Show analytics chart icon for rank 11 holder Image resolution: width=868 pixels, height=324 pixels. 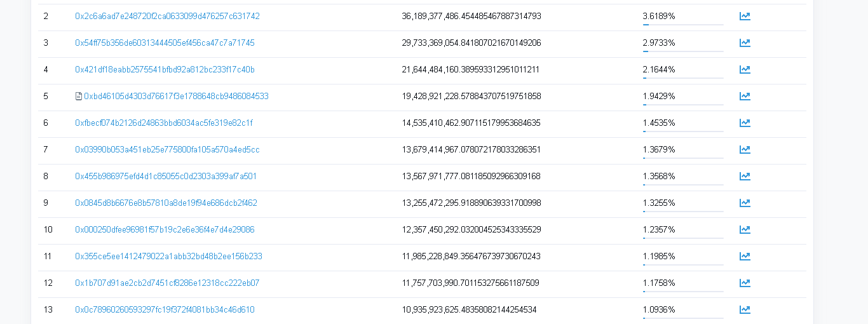point(745,257)
